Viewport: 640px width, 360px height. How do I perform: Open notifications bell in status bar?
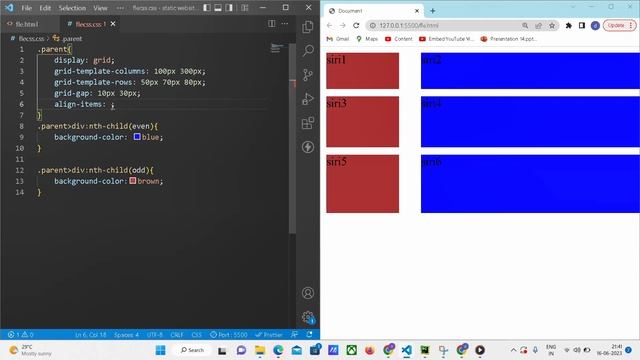coord(309,335)
